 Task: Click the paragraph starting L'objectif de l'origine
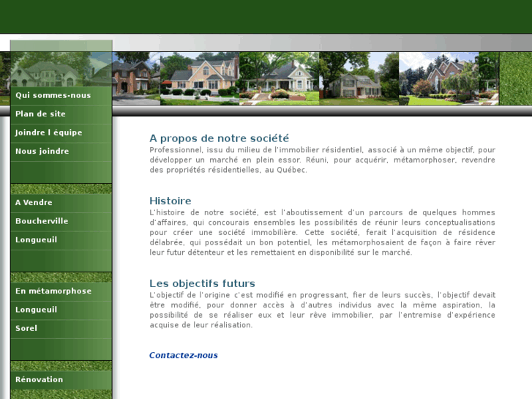click(322, 310)
